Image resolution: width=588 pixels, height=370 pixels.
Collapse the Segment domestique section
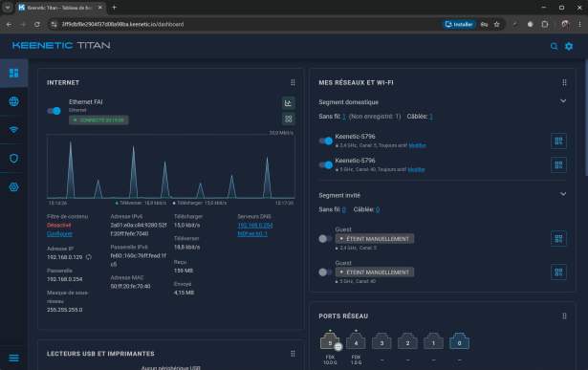point(563,101)
